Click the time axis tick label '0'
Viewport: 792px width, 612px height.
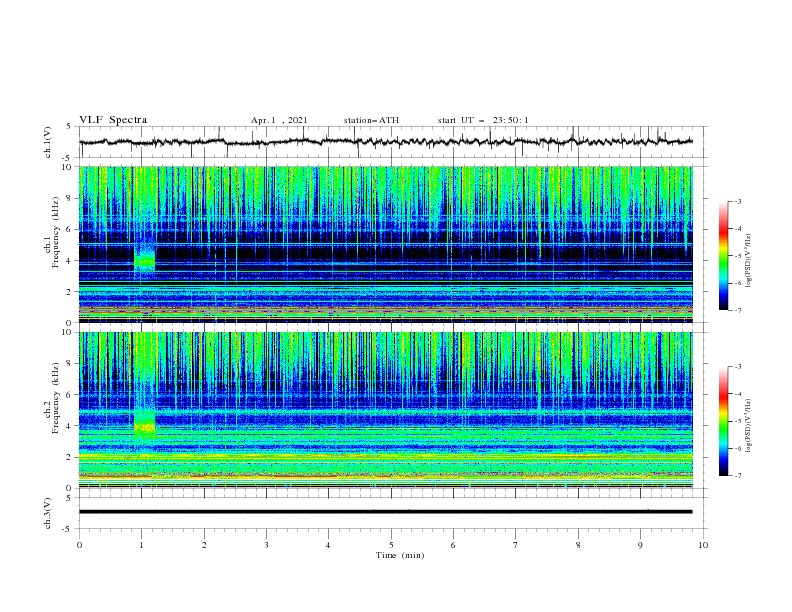pos(79,545)
